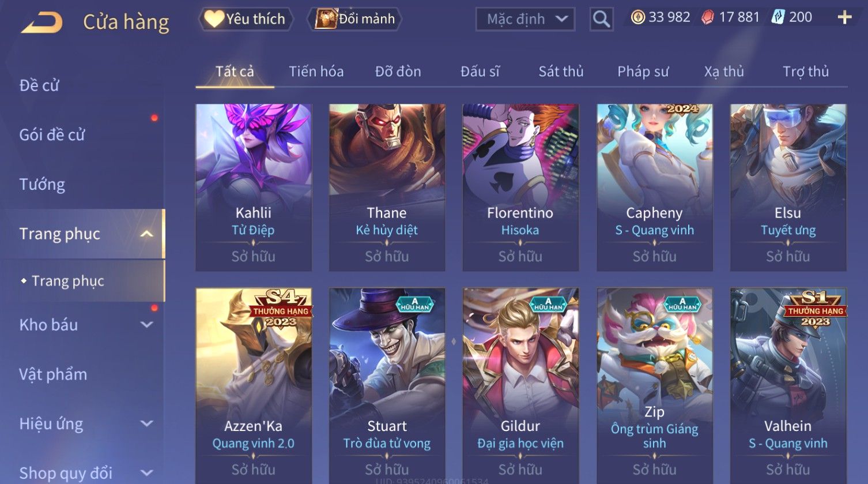Tap the gold coin balance icon
Screen dimensions: 868x484
pos(637,17)
